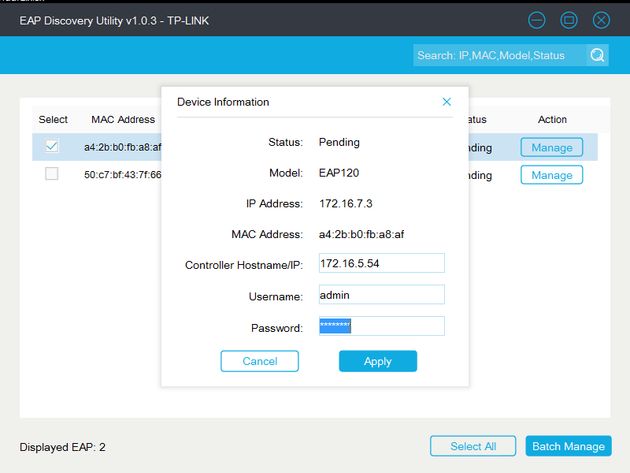This screenshot has width=630, height=473.
Task: Close the EAP Discovery Utility window
Action: [x=601, y=20]
